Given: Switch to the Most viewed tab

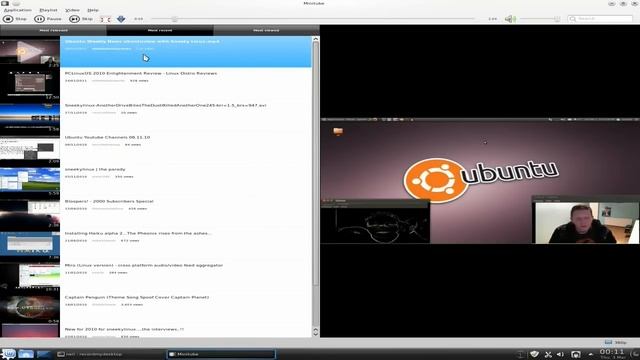Looking at the screenshot, I should [x=266, y=30].
